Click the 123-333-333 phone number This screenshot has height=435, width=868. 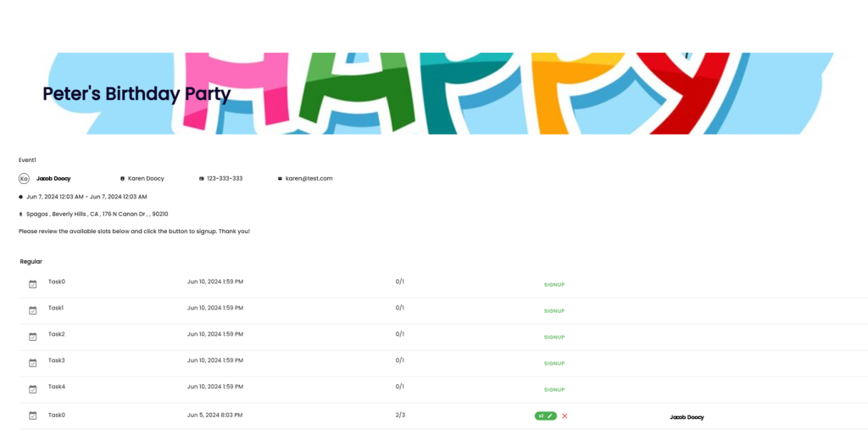225,179
